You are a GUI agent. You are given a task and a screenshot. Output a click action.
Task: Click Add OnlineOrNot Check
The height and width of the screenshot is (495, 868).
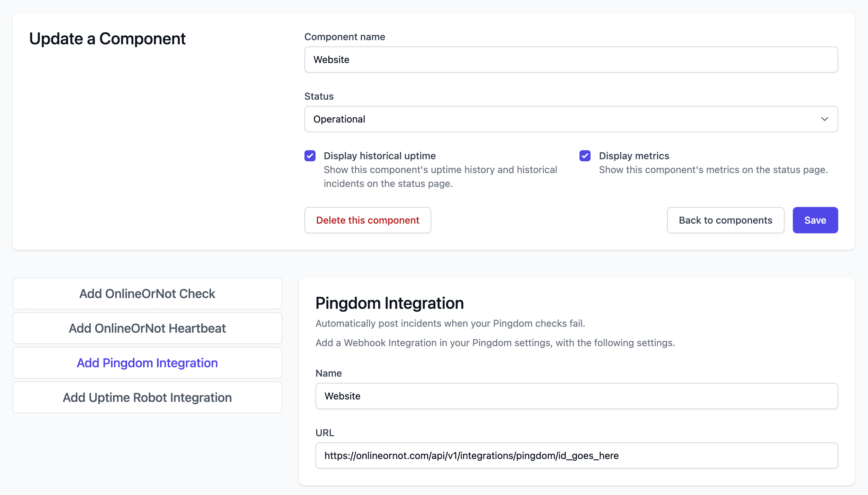tap(147, 293)
